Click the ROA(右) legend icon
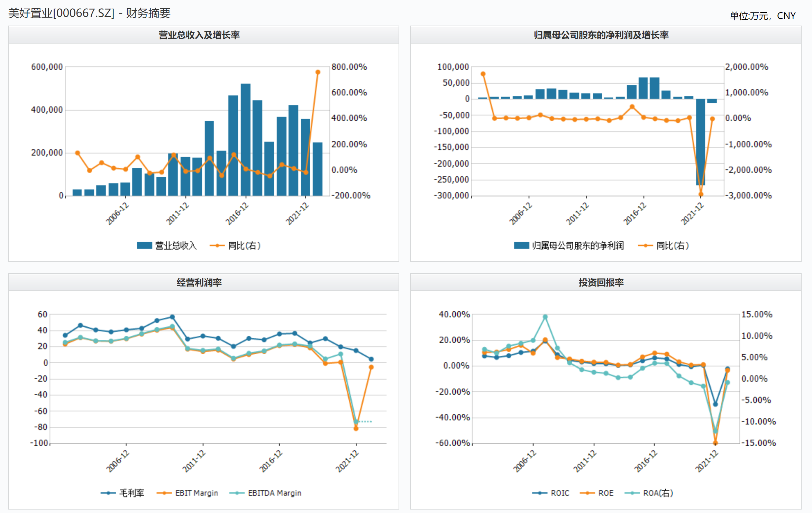This screenshot has height=513, width=812. (x=632, y=493)
